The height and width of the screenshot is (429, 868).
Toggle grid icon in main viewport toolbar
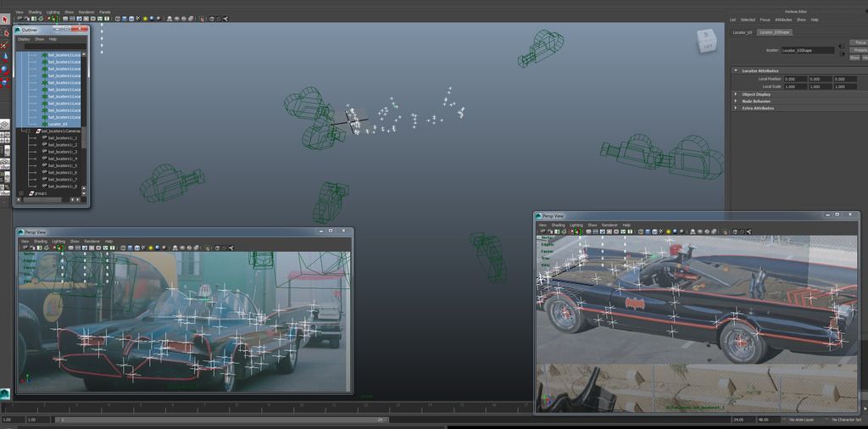65,19
